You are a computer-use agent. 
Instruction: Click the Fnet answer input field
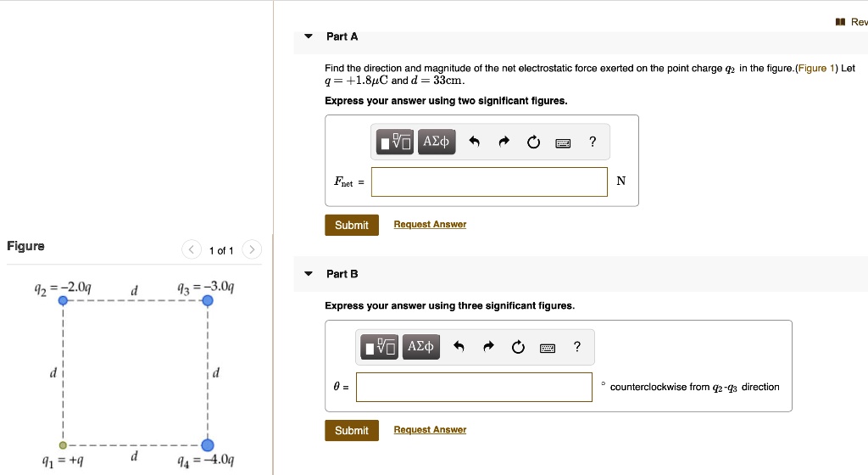[x=489, y=182]
